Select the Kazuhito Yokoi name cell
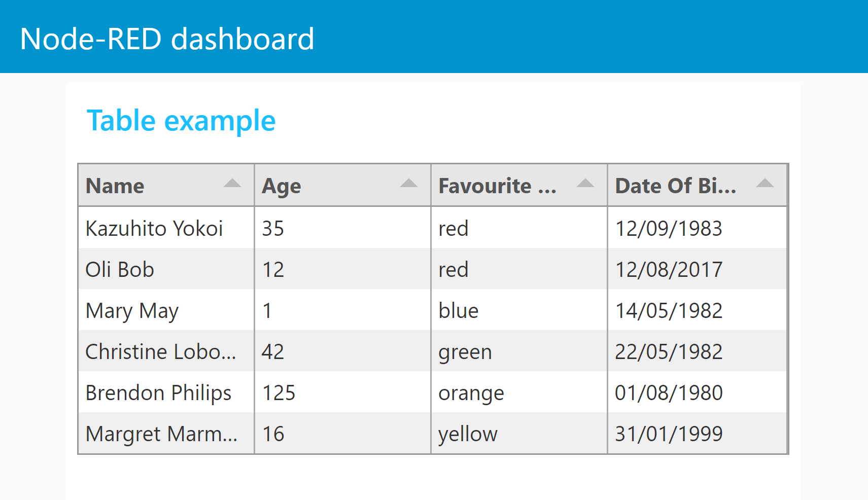This screenshot has width=868, height=500. click(x=154, y=229)
